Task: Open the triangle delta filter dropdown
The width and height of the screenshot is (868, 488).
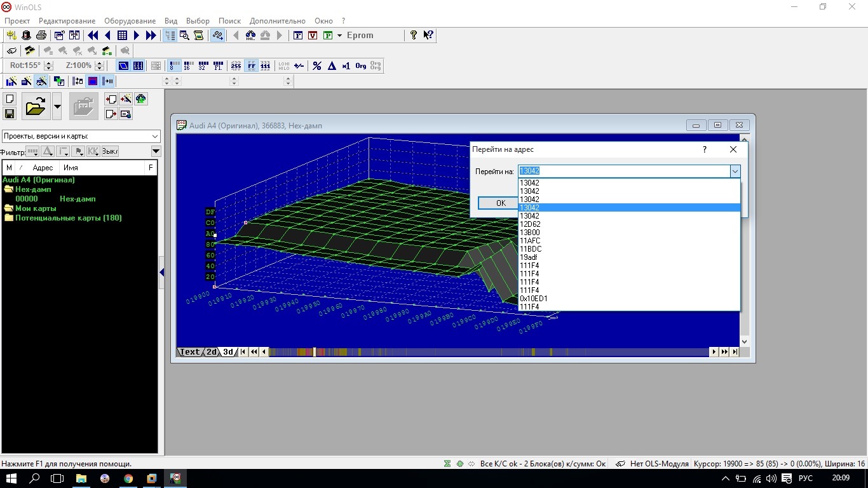Action: [x=48, y=151]
